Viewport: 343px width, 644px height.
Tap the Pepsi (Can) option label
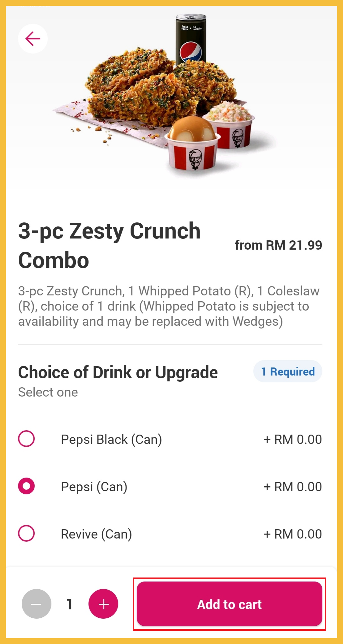(x=94, y=487)
